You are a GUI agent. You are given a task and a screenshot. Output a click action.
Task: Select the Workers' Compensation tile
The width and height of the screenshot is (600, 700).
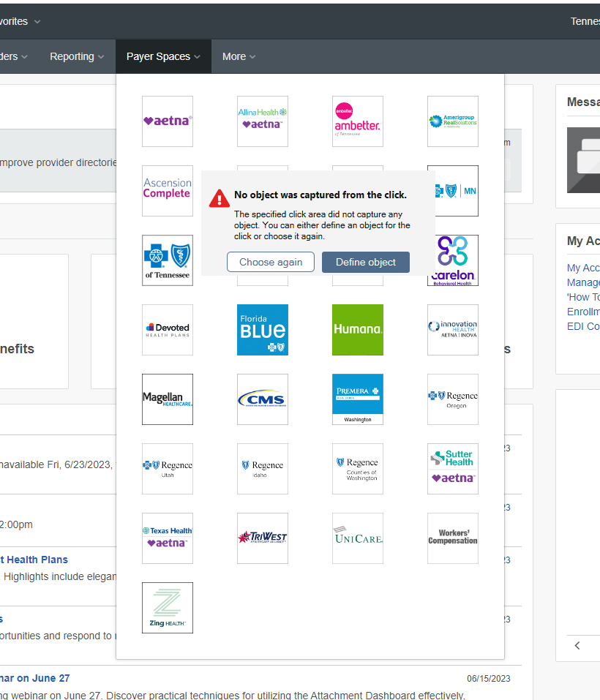pyautogui.click(x=453, y=538)
